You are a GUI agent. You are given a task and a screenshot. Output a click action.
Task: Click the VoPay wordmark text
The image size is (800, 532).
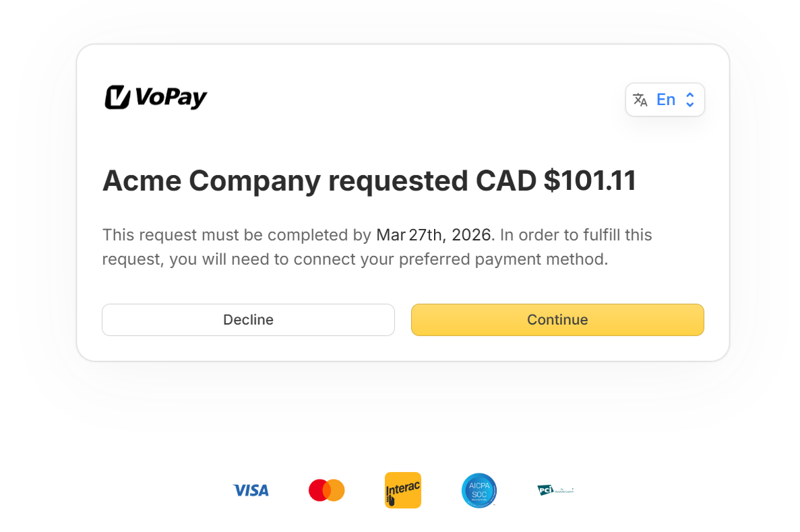pyautogui.click(x=171, y=98)
